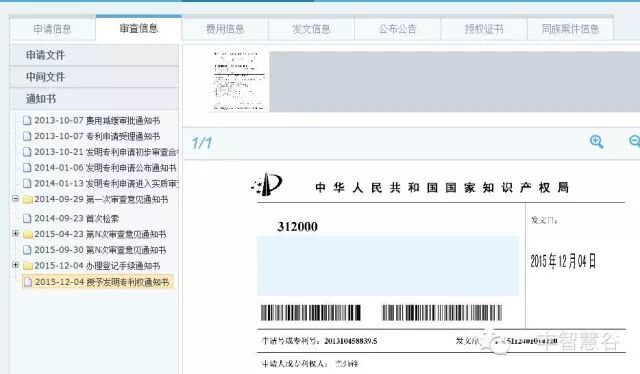640x374 pixels.
Task: Open the 申请信息 tab
Action: (x=53, y=29)
